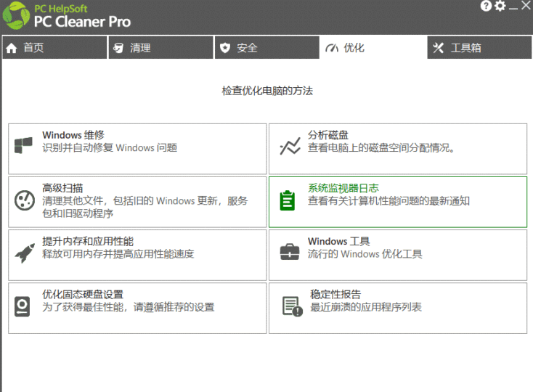The image size is (533, 392).
Task: Click the text 最近崩溃的应用程序列表
Action: [366, 307]
